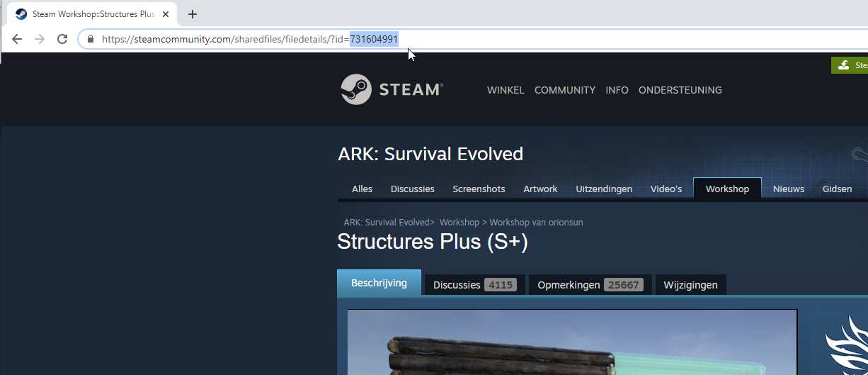Click the Steam logo in header
This screenshot has height=375, width=868.
click(392, 89)
